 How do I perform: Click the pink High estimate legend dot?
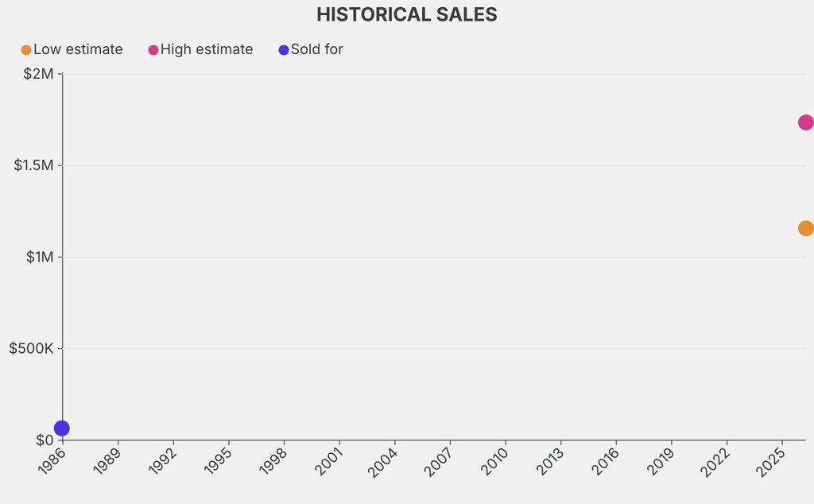pos(153,50)
